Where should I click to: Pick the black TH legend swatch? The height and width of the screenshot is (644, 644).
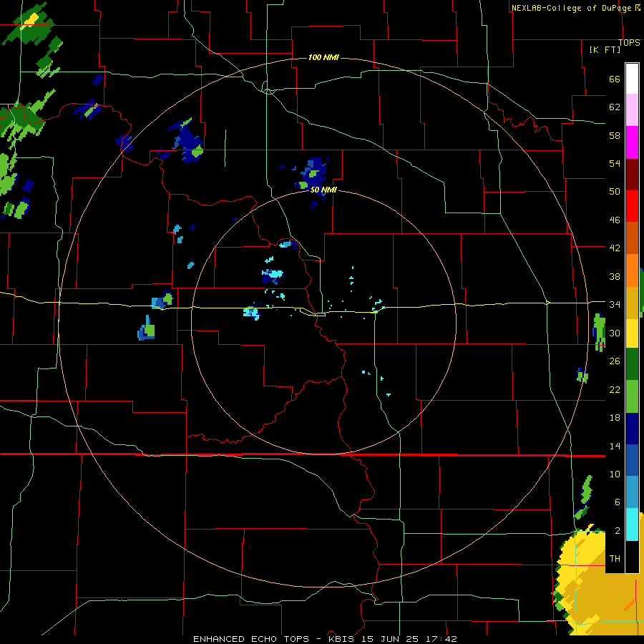click(632, 557)
